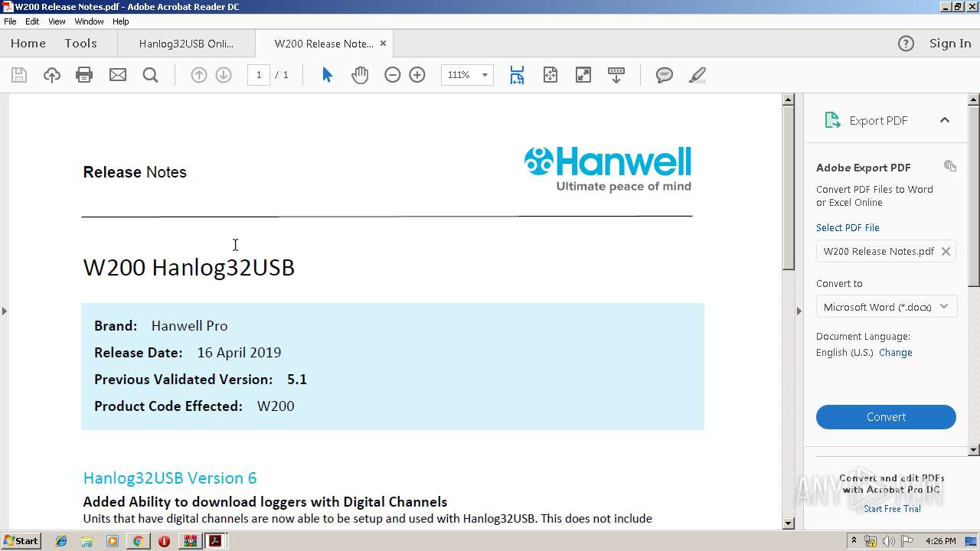Click the Start Free Trial link
The height and width of the screenshot is (551, 980).
[x=892, y=509]
